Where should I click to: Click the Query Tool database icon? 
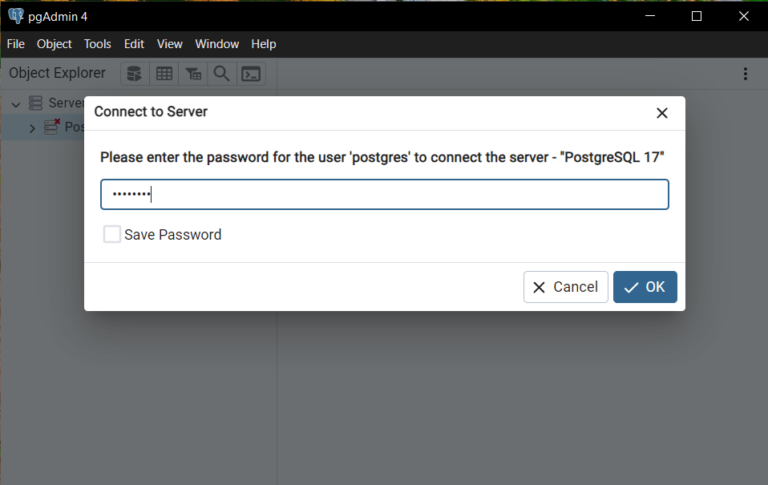135,74
